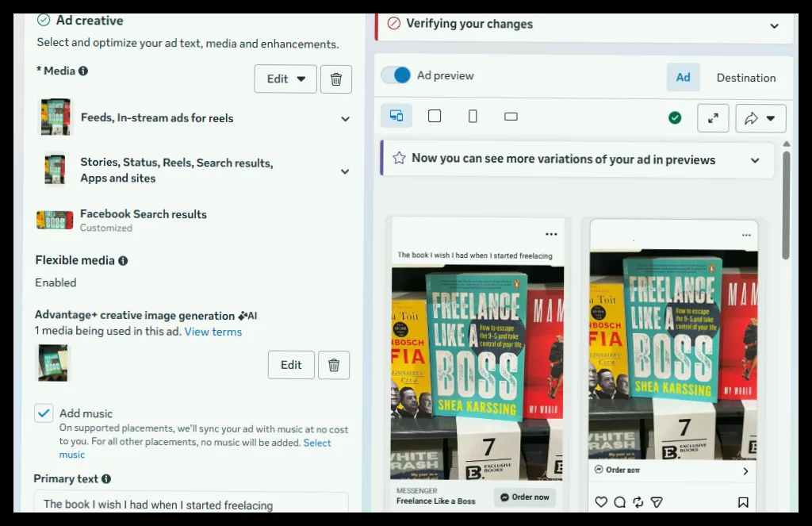The height and width of the screenshot is (526, 812).
Task: Show the Flexible media info icon
Action: [123, 261]
